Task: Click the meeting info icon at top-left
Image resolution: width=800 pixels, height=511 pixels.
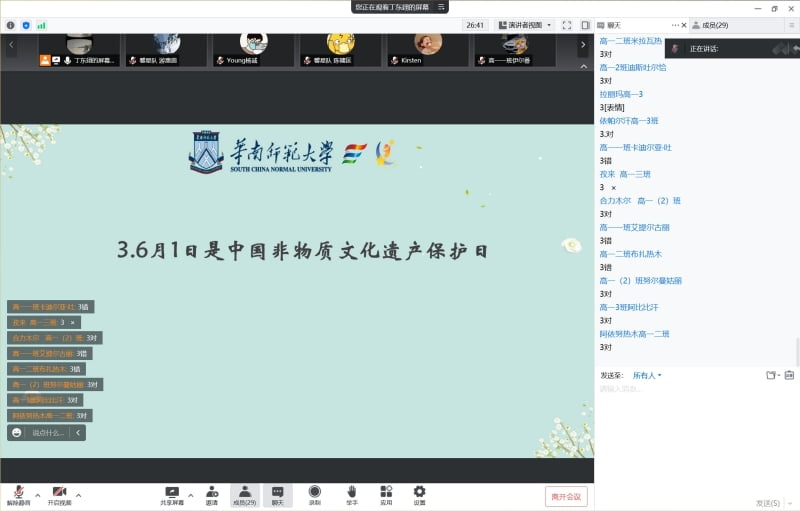Action: 11,25
